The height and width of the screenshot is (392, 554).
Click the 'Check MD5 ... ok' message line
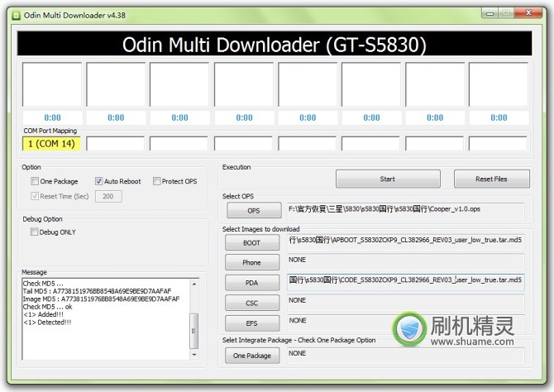(48, 307)
